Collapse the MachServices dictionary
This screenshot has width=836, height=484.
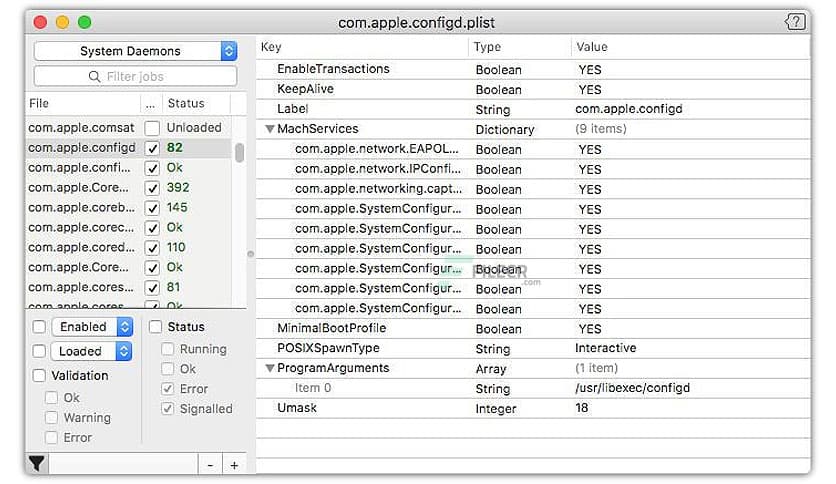270,129
